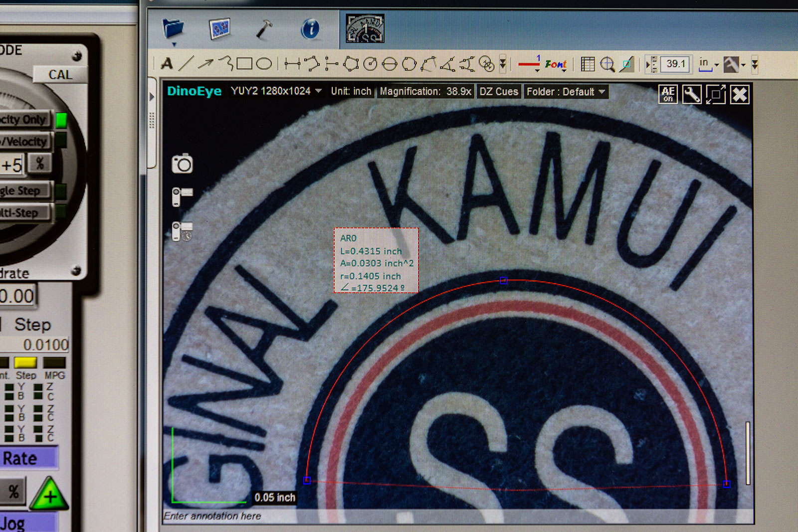Open the YUY2 1280x1024 resolution dropdown
798x532 pixels.
point(276,91)
